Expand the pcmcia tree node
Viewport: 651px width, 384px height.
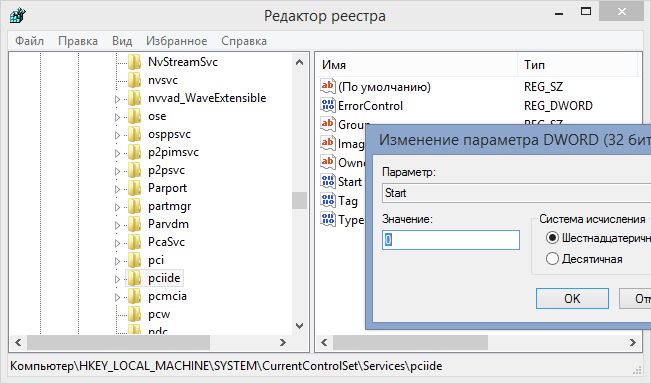pyautogui.click(x=117, y=297)
